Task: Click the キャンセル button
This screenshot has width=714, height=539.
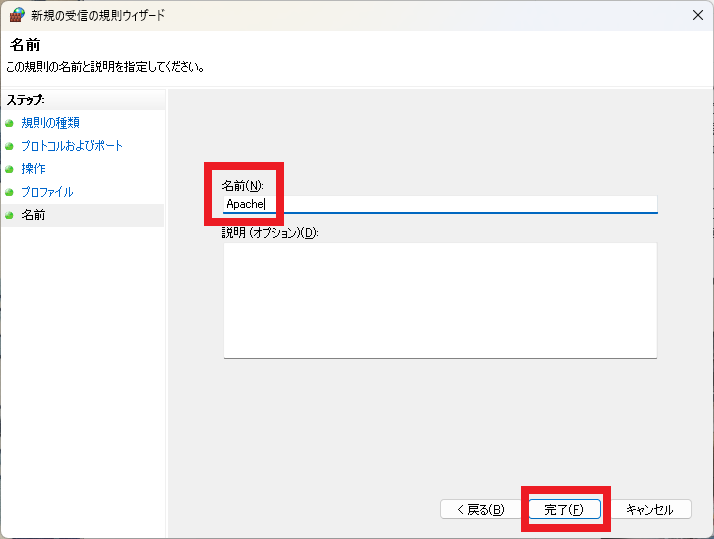Action: tap(650, 509)
